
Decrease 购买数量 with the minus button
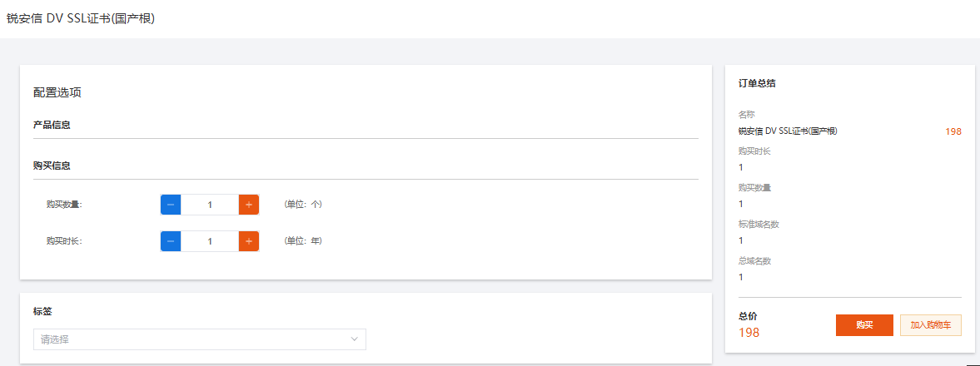(x=171, y=205)
